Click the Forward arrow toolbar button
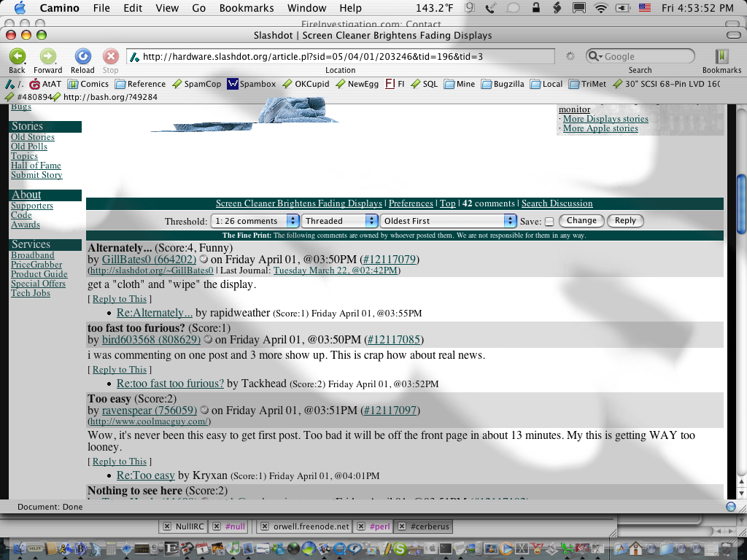The height and width of the screenshot is (560, 747). click(x=47, y=56)
